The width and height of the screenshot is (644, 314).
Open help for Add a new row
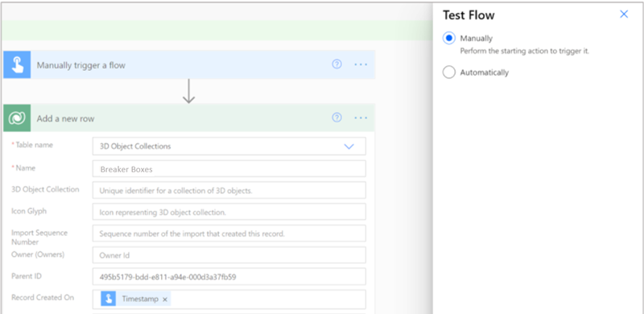tap(336, 118)
